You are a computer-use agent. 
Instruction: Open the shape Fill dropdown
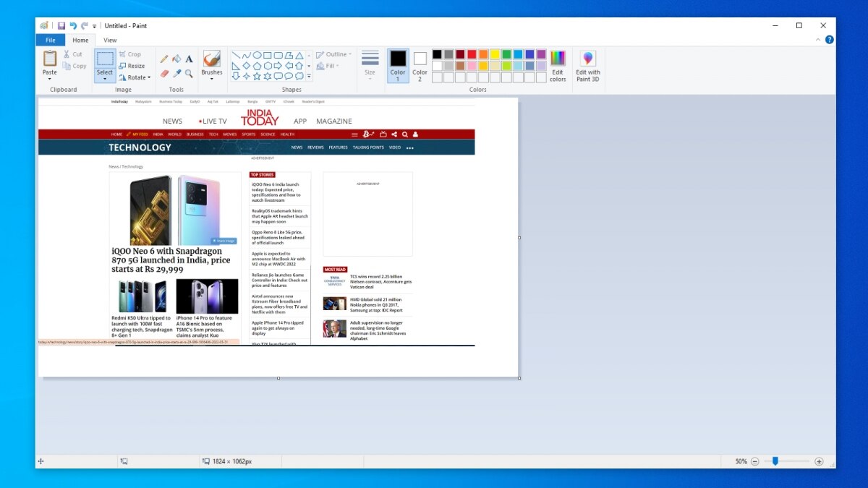328,66
